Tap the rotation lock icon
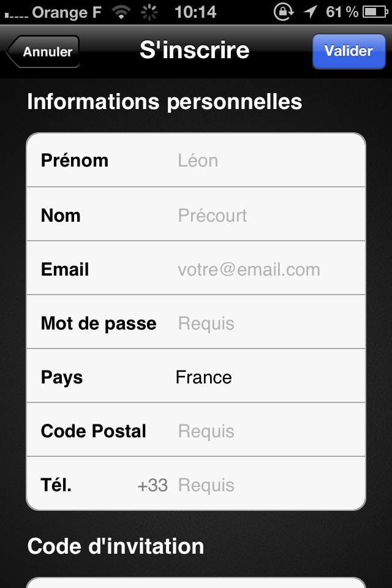 coord(282,12)
